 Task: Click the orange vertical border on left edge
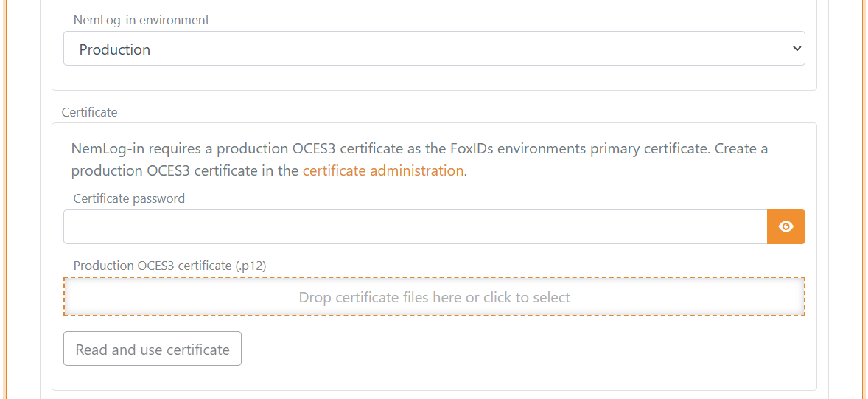pyautogui.click(x=5, y=199)
